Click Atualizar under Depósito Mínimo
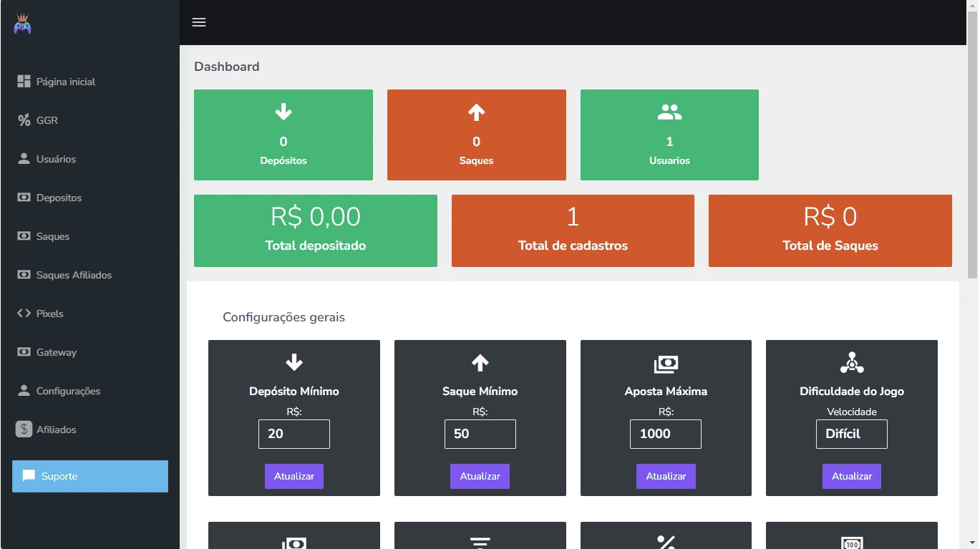The image size is (980, 549). click(293, 476)
